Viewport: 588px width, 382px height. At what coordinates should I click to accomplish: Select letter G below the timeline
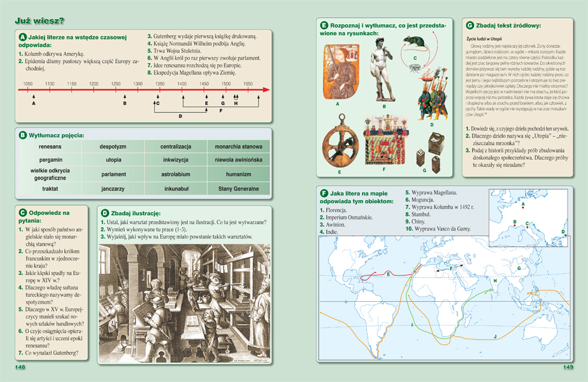(x=223, y=104)
